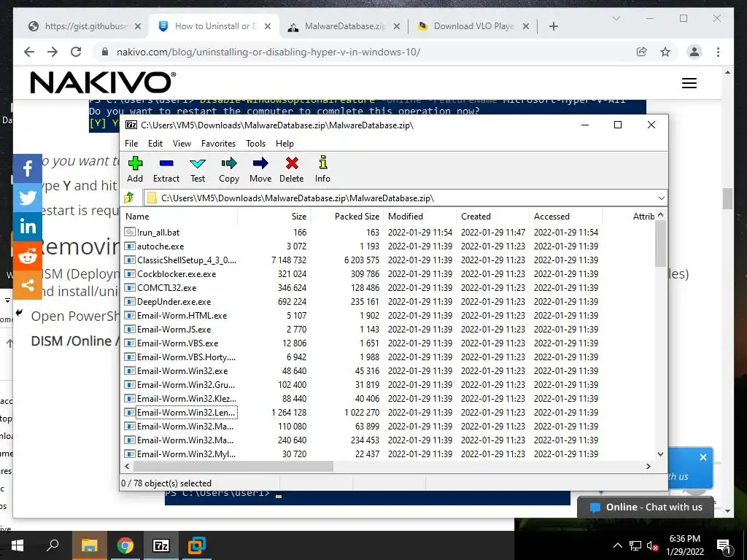
Task: Run the Test archive tool in 7-Zip
Action: pos(198,169)
